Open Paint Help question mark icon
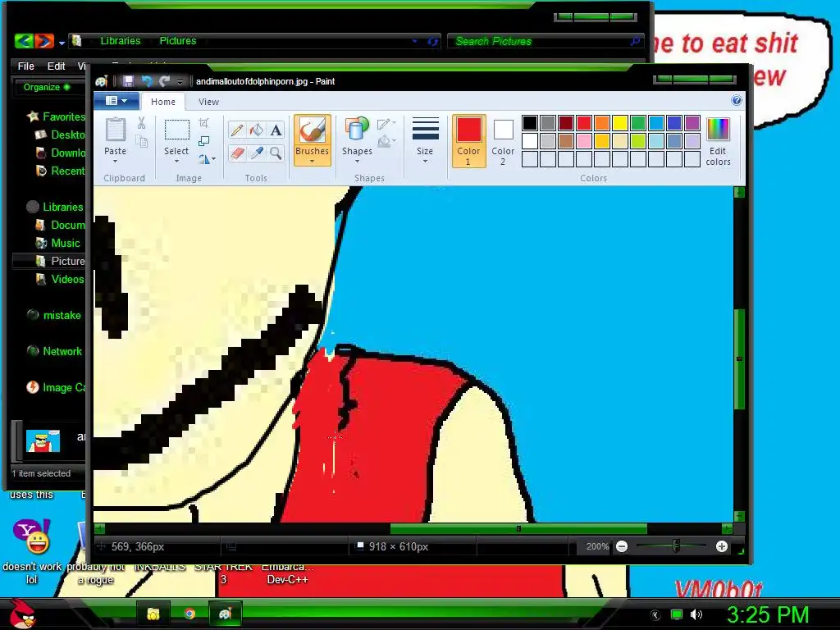 (x=737, y=100)
